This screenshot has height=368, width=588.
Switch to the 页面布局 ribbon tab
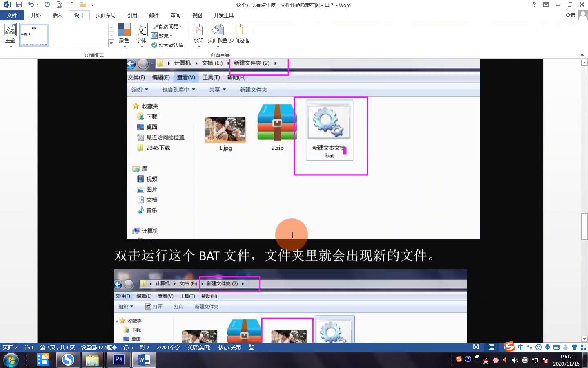click(105, 15)
